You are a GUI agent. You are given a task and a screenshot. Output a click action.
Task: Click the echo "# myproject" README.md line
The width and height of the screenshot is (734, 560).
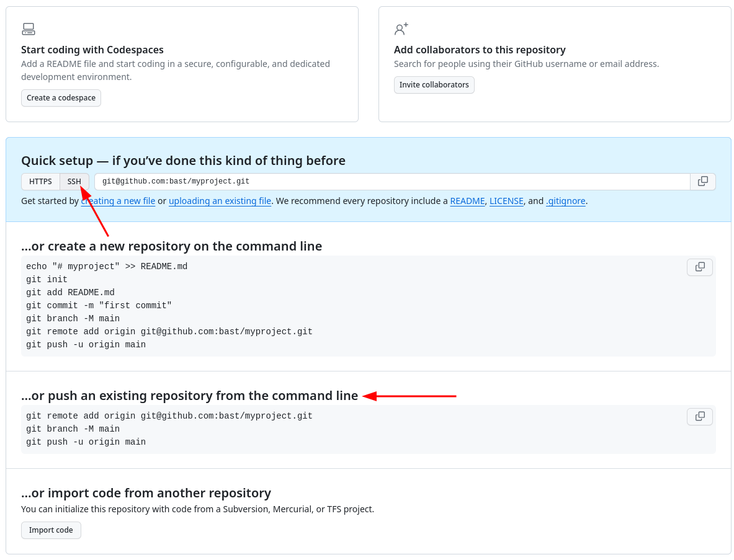point(107,267)
